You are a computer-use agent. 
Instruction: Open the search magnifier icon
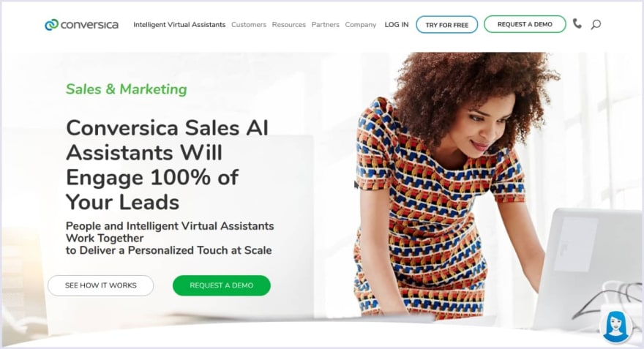click(596, 25)
